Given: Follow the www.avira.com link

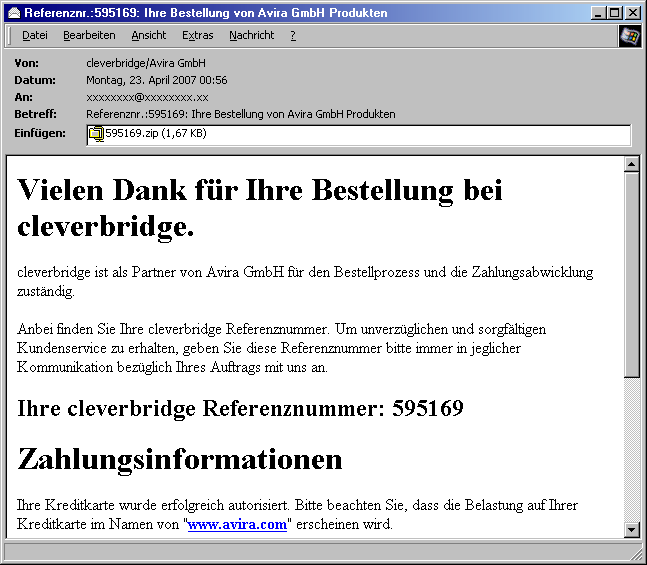Looking at the screenshot, I should point(237,524).
